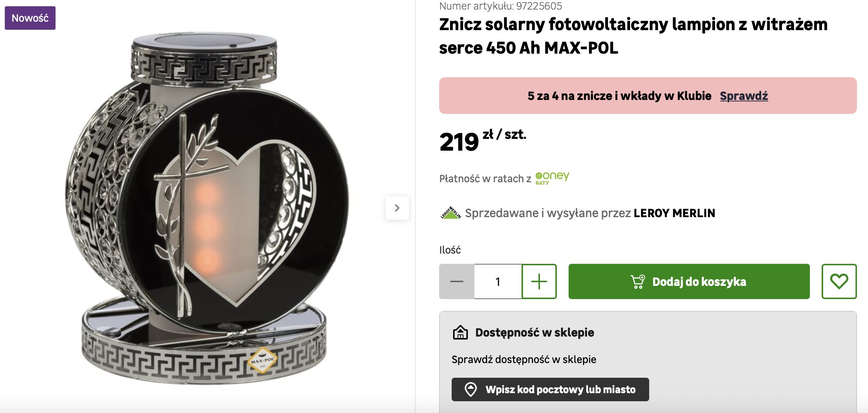Click the cart icon in the green button
Image resolution: width=868 pixels, height=413 pixels.
pos(638,282)
